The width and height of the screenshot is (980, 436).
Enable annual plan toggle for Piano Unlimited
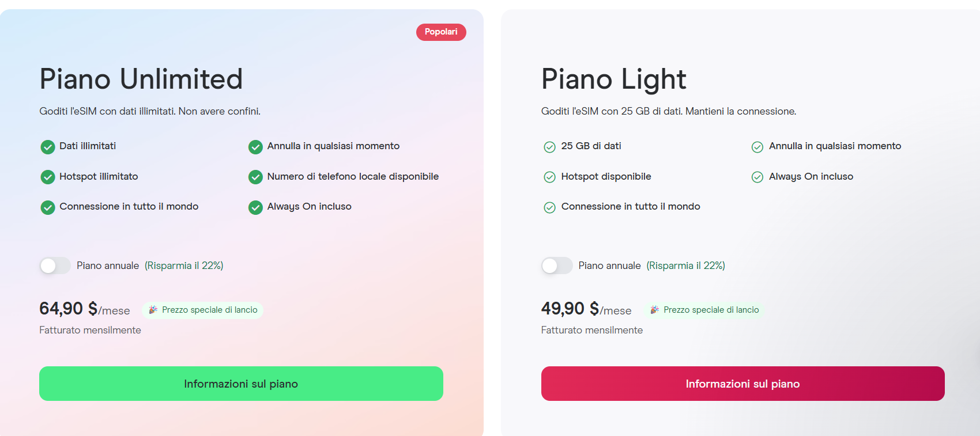[x=55, y=266]
